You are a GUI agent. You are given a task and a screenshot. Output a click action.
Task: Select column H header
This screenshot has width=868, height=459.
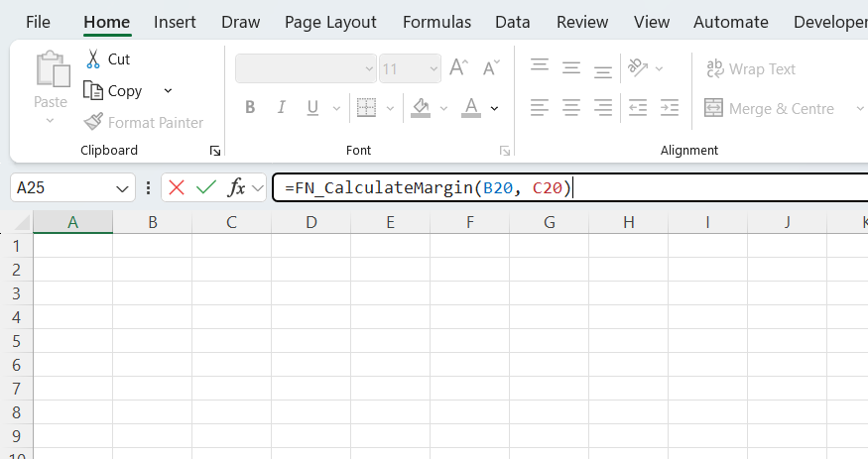pyautogui.click(x=628, y=222)
